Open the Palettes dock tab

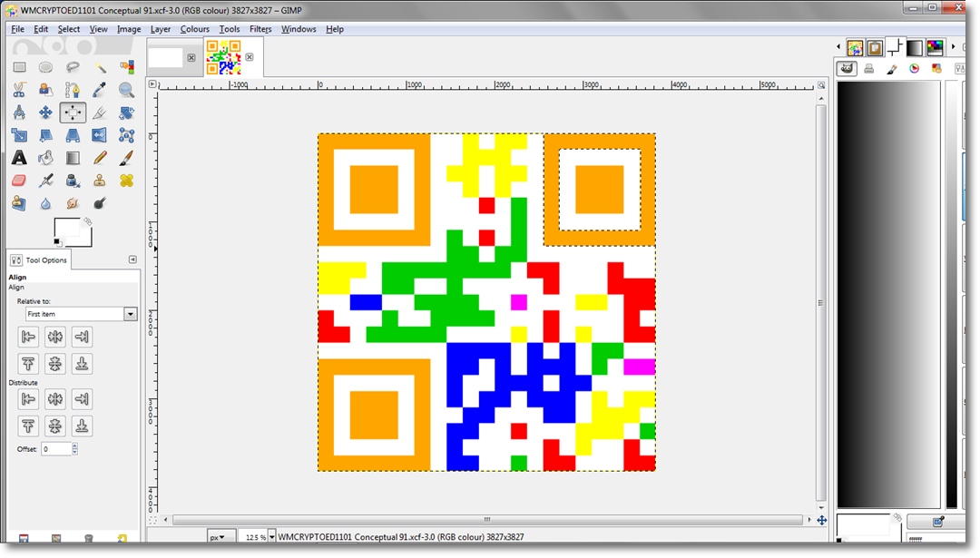click(935, 48)
